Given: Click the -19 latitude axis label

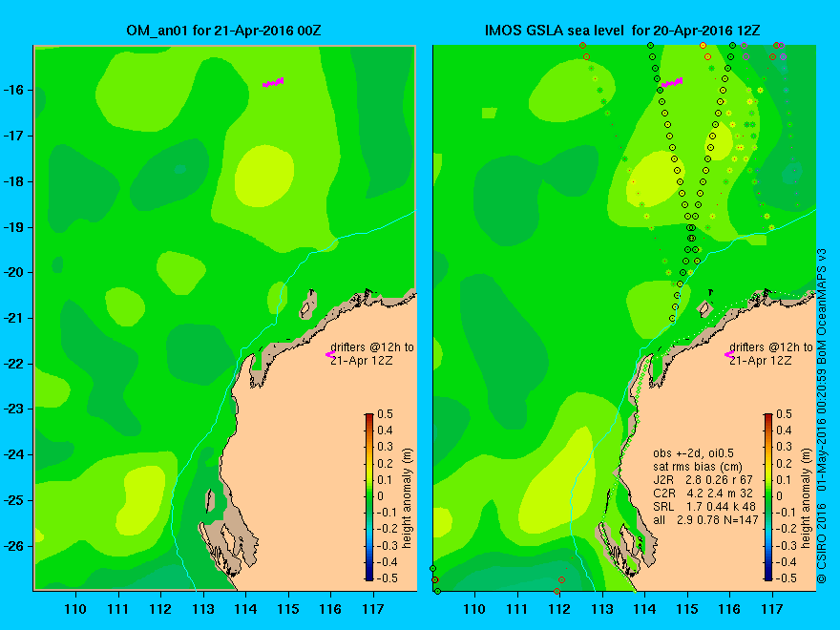Looking at the screenshot, I should 11,227.
